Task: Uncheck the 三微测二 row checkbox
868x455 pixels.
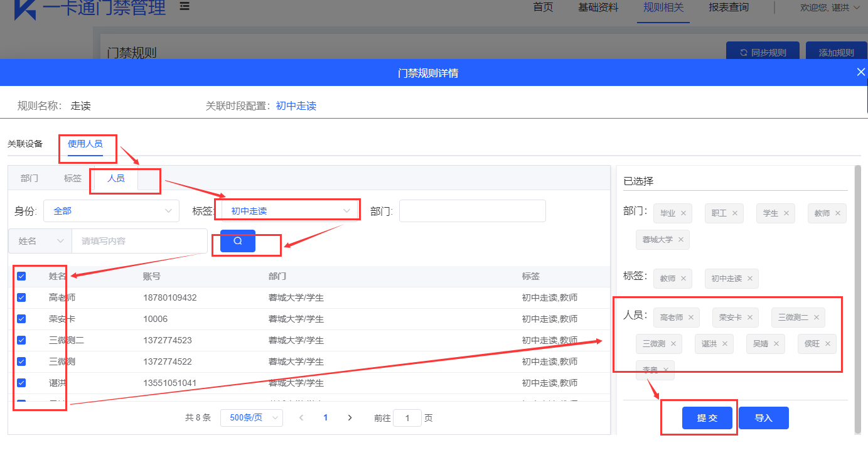Action: pyautogui.click(x=21, y=340)
